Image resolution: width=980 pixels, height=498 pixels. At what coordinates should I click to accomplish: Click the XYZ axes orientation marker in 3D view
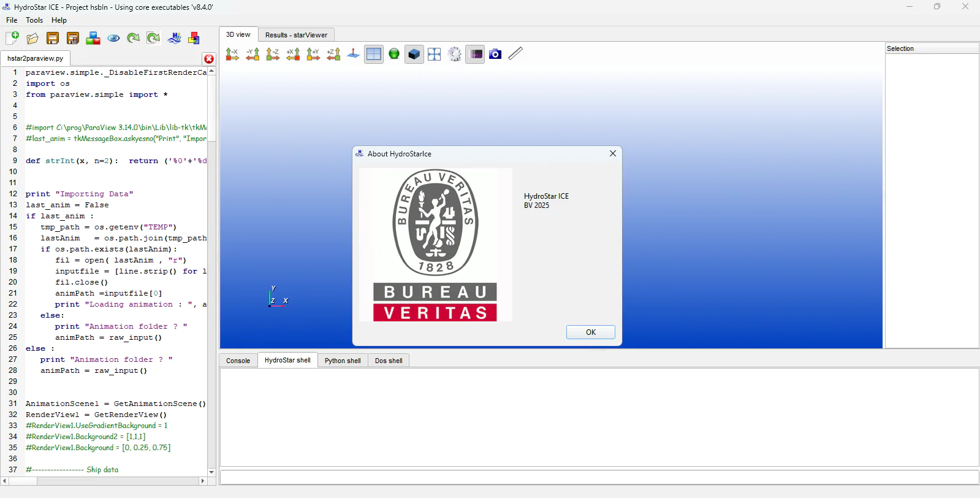pos(278,296)
